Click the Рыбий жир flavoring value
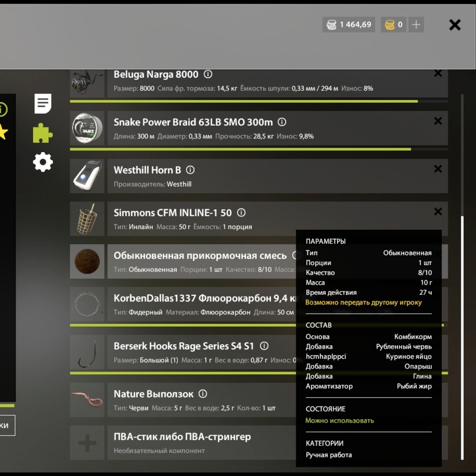Viewport: 476px width, 476px height. pos(414,386)
